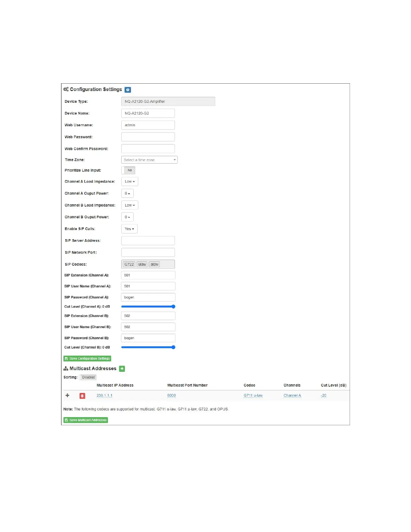
Task: Click SIP User Name Channel B field
Action: pyautogui.click(x=148, y=327)
